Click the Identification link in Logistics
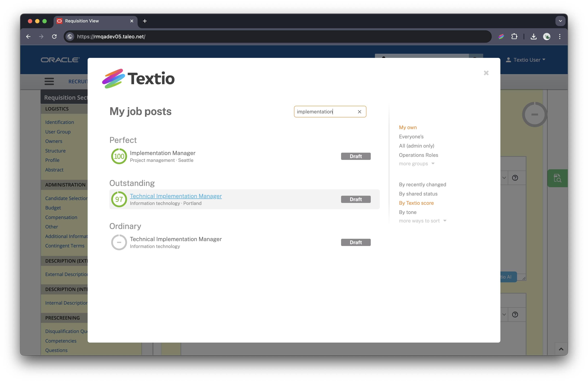Screen dimensions: 588x382 (x=60, y=122)
